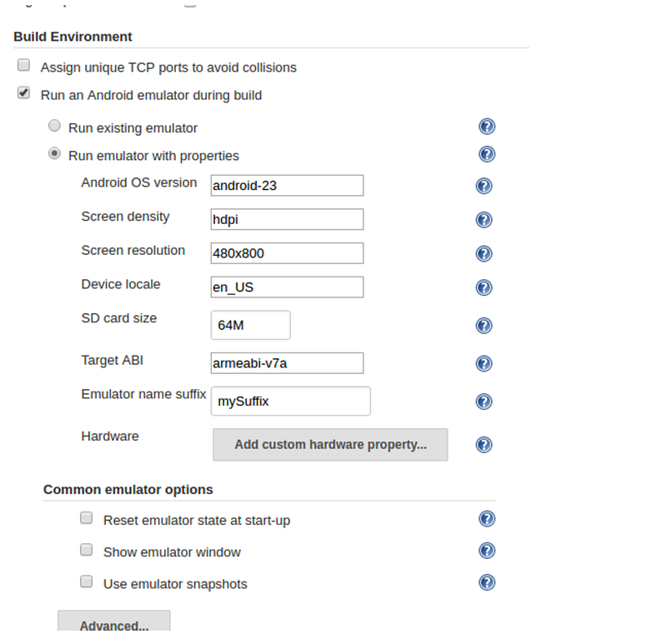Open help for Reset emulator state option
The height and width of the screenshot is (644, 667).
tap(487, 518)
